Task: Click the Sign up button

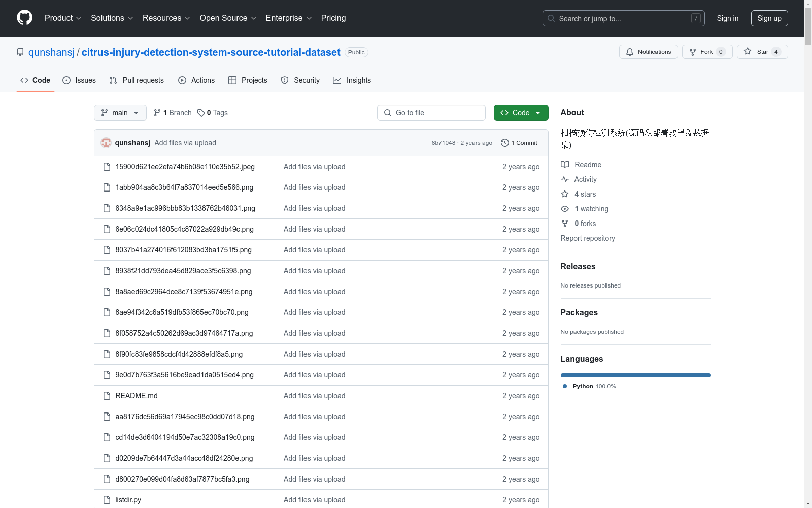Action: tap(769, 18)
